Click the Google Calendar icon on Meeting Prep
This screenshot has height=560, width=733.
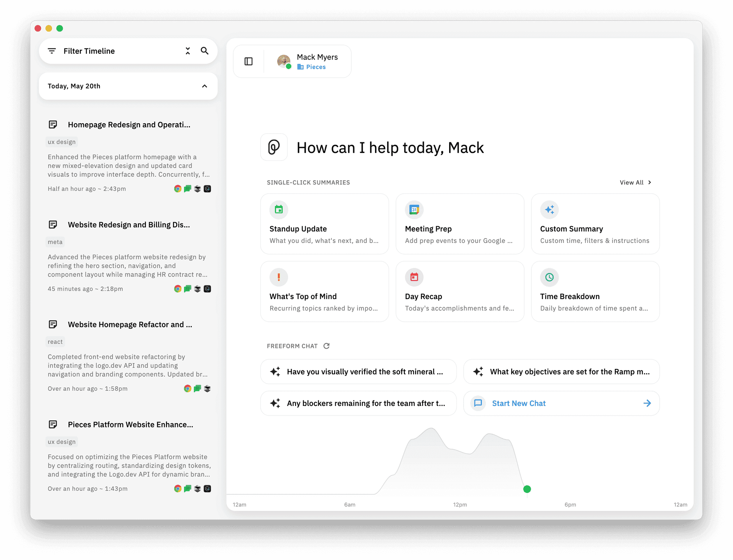(414, 210)
